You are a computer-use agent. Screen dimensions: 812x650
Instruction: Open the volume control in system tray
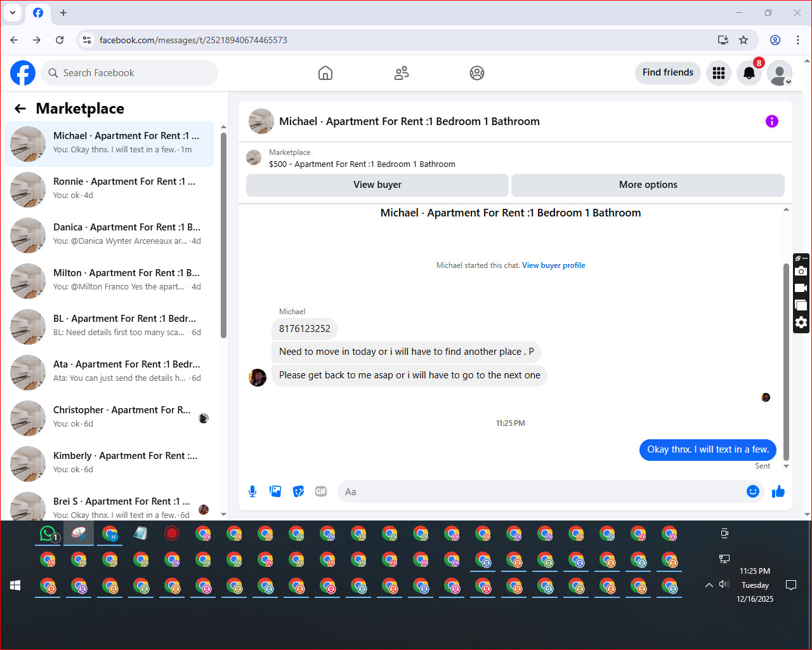click(724, 585)
